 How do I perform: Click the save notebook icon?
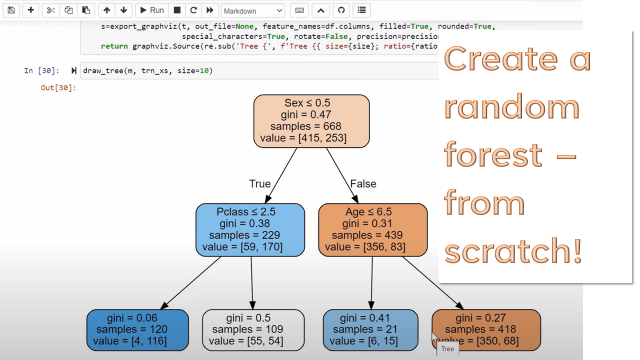[x=11, y=10]
